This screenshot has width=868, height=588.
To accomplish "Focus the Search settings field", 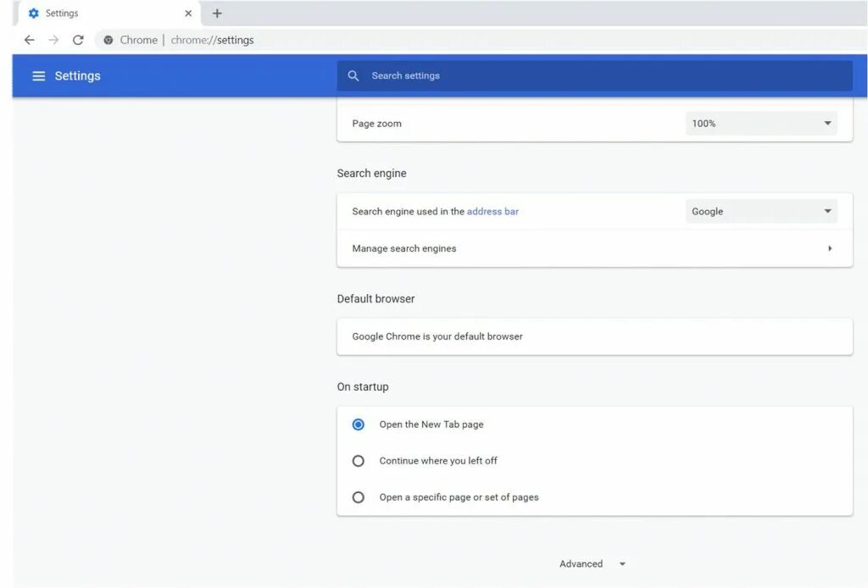I will pyautogui.click(x=594, y=75).
